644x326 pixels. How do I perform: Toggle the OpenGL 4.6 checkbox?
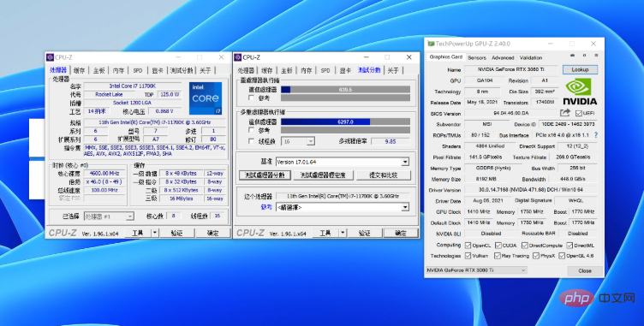coord(563,255)
